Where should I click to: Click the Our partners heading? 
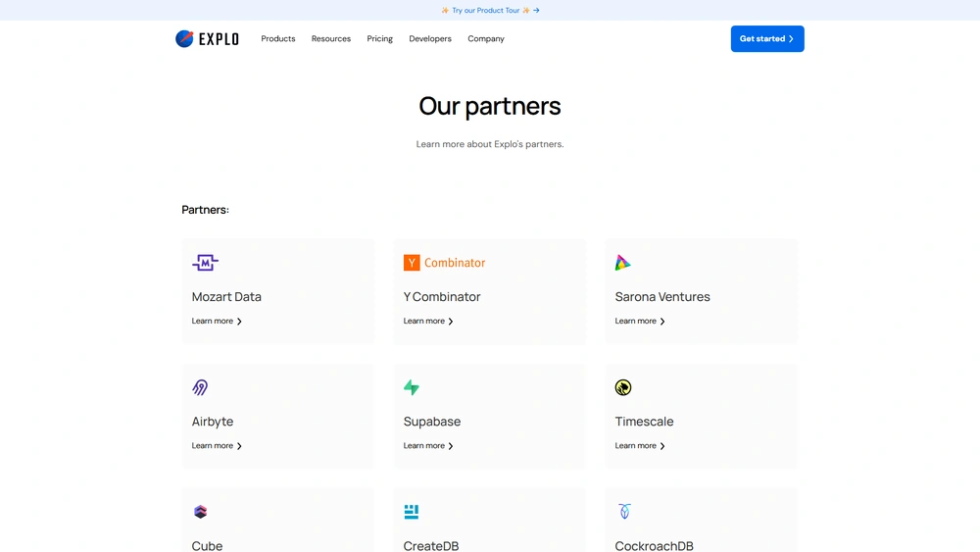coord(490,106)
